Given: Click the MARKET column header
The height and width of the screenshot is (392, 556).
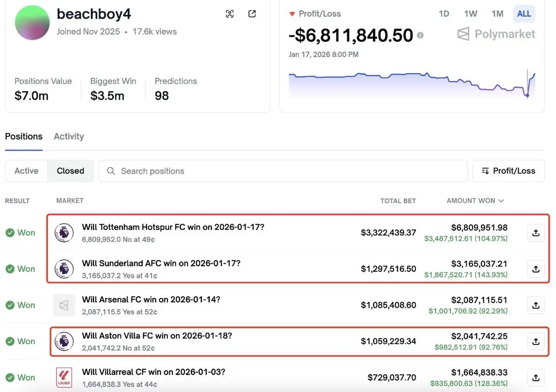Looking at the screenshot, I should pyautogui.click(x=70, y=201).
